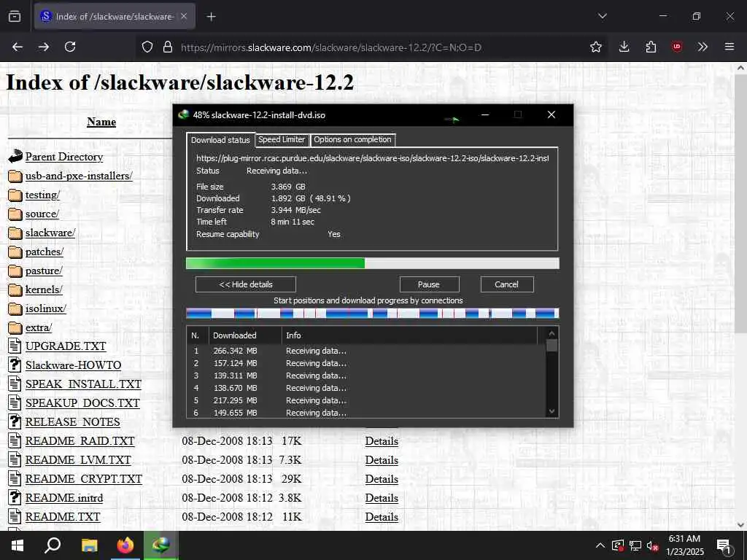Click Details link for README_LVM.TXT
The width and height of the screenshot is (747, 560).
click(x=382, y=461)
